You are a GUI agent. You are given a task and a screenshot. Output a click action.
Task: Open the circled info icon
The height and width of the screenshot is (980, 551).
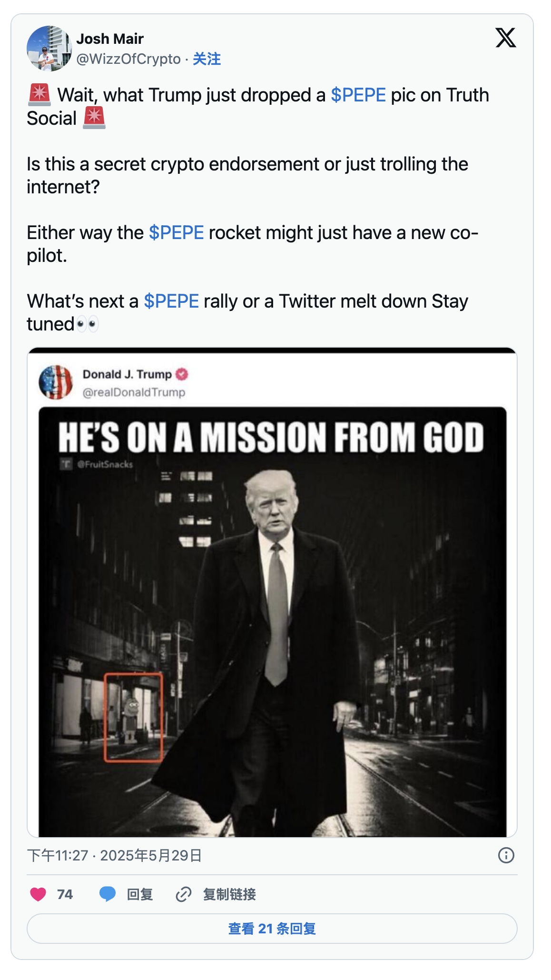click(x=506, y=855)
